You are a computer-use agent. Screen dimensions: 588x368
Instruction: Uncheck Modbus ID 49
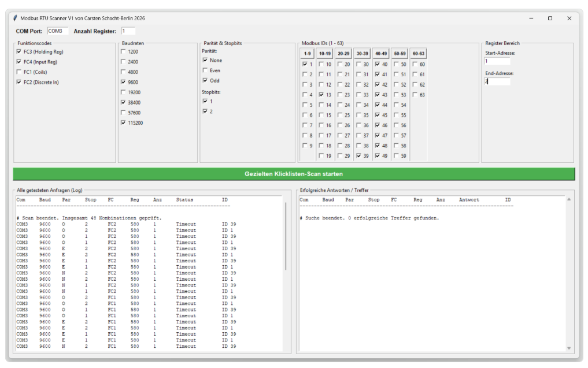(x=378, y=155)
